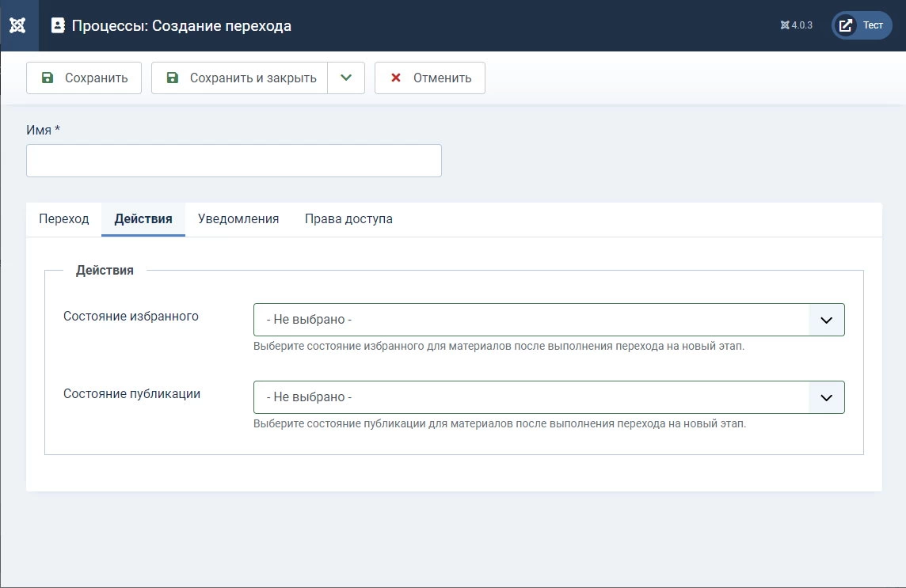Click the публикации help text description

(x=500, y=423)
